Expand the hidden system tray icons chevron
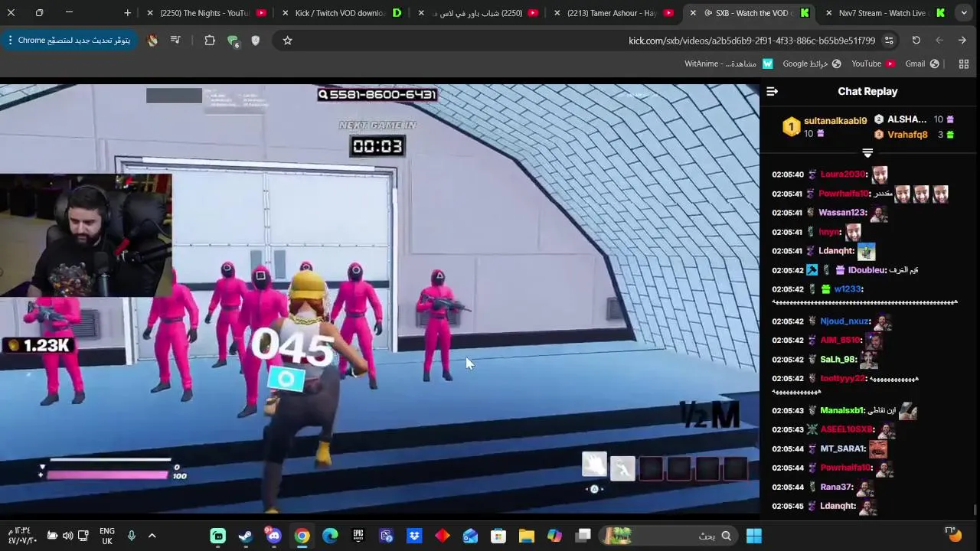The width and height of the screenshot is (980, 551). click(x=152, y=536)
